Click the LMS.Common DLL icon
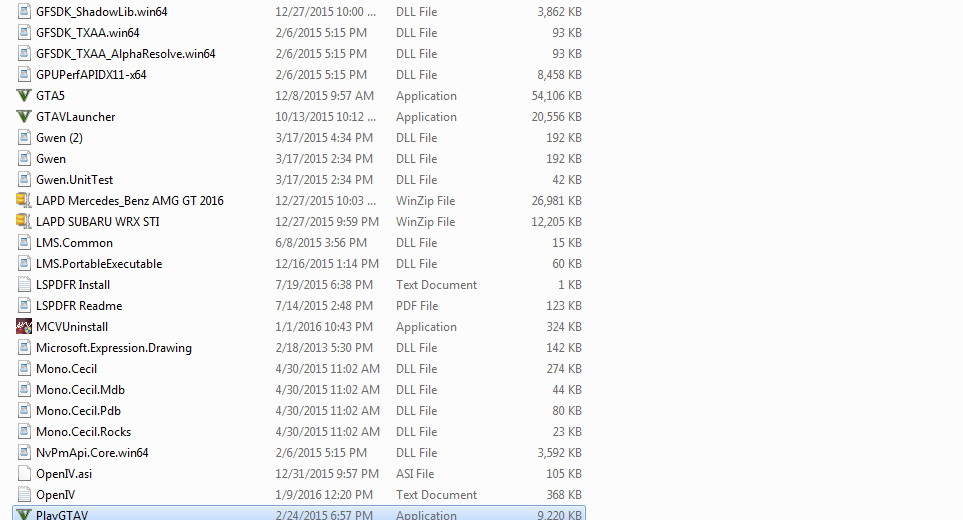963x520 pixels. tap(24, 243)
